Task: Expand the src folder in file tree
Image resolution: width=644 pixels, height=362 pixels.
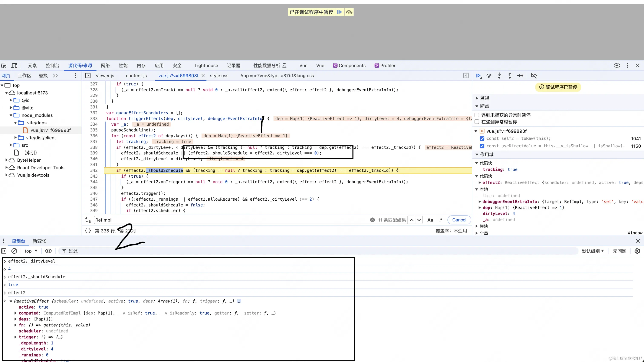Action: (11, 145)
